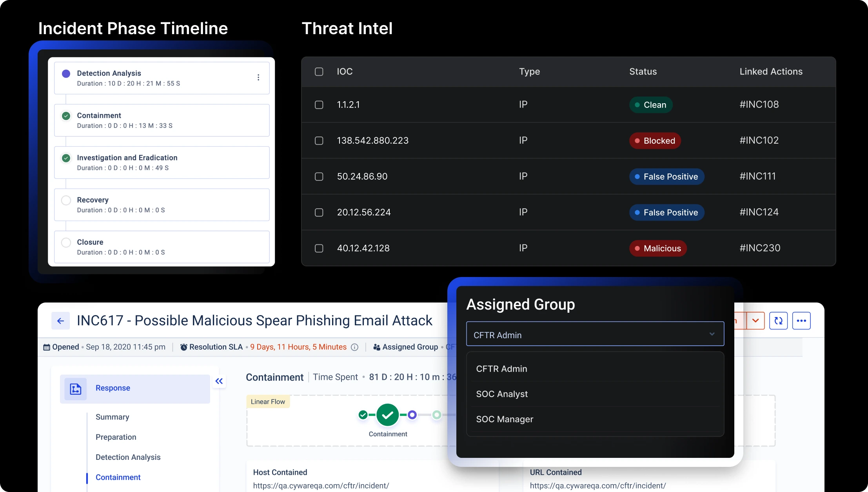Click the back arrow next to INC617

(x=60, y=321)
